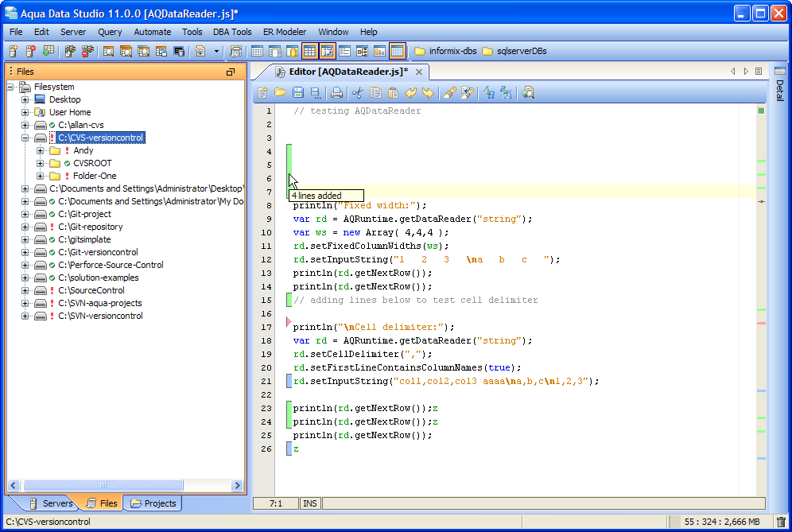Save the script with the floppy disk icon
792x532 pixels.
point(298,92)
